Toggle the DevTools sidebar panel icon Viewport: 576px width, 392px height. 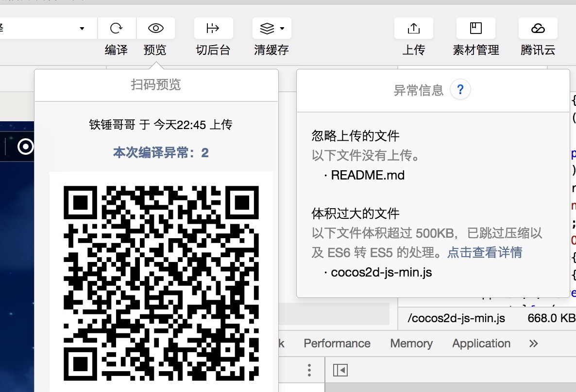point(340,370)
